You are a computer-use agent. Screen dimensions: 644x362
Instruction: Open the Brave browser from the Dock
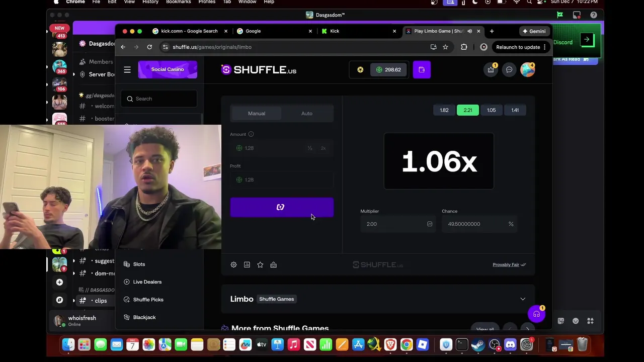click(x=390, y=344)
